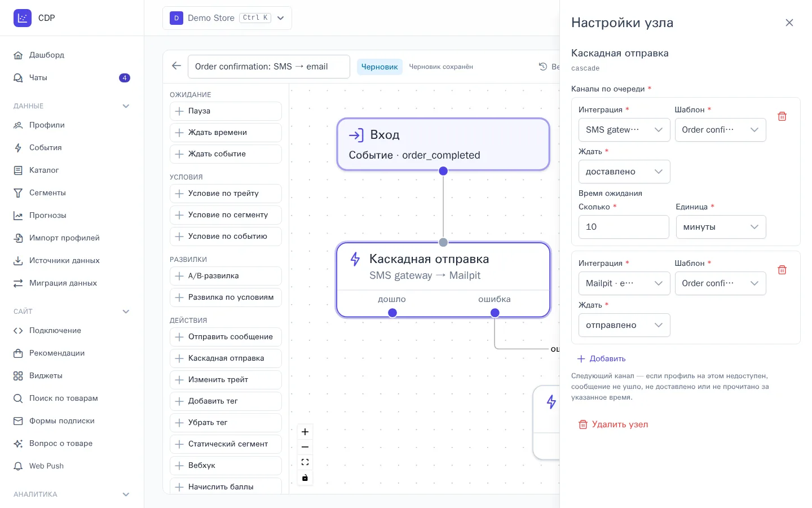Add a Пауза node from the palette

[x=226, y=111]
